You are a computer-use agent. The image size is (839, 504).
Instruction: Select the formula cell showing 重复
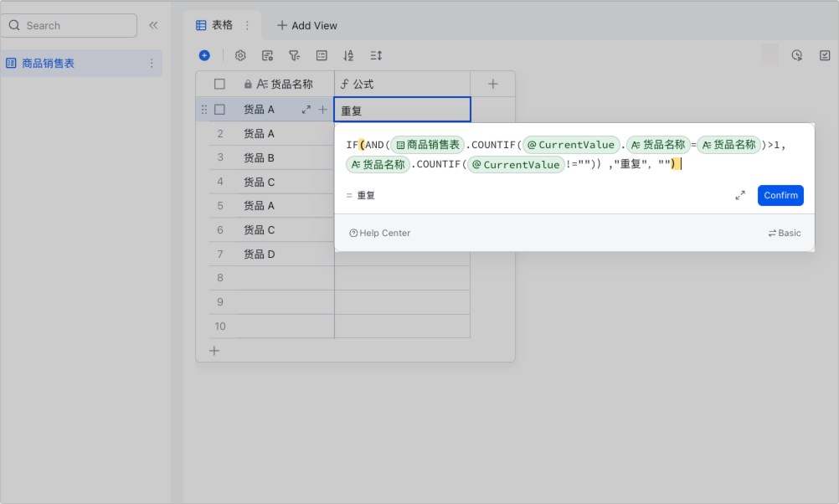click(x=403, y=110)
